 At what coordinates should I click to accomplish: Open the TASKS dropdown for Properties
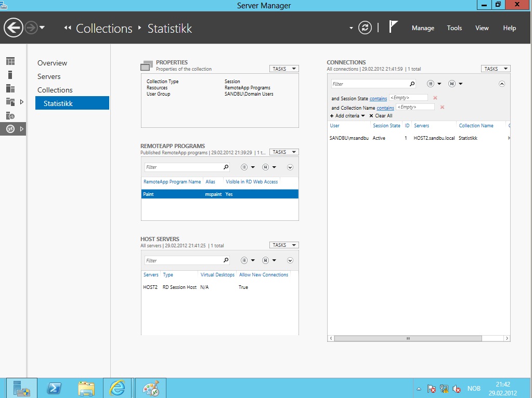[283, 68]
